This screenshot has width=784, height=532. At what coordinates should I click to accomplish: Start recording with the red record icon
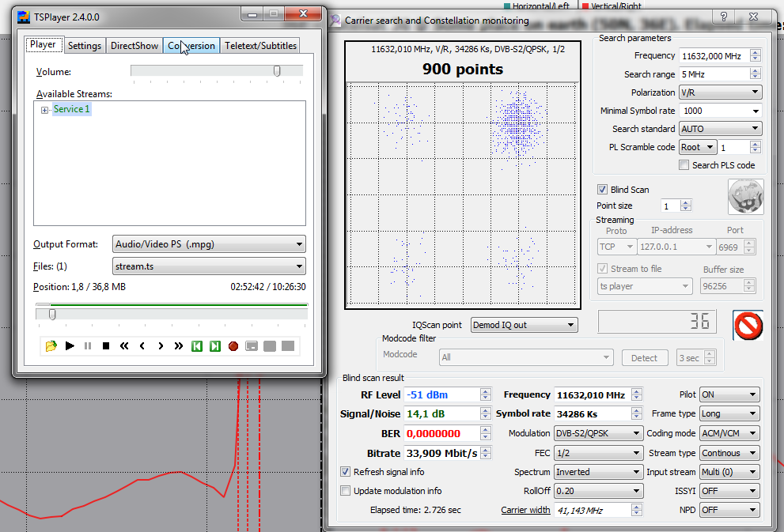(x=233, y=346)
